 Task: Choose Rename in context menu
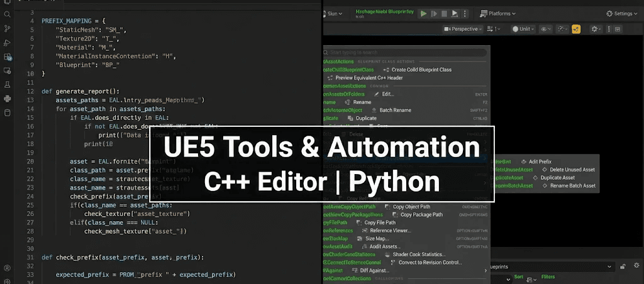(x=358, y=102)
